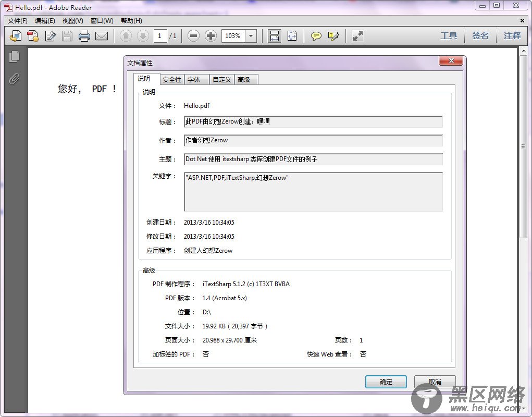The image size is (532, 417).
Task: Confirm with the 确定 button
Action: tap(386, 382)
